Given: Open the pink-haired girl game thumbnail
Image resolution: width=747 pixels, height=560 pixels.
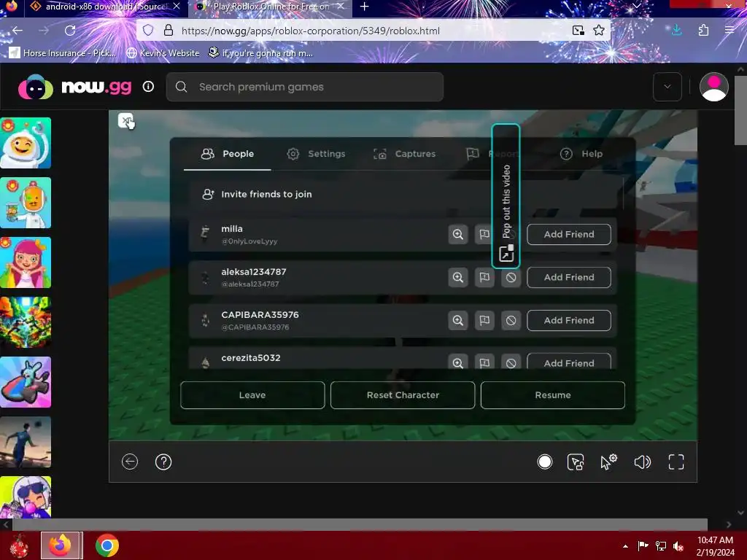Looking at the screenshot, I should point(26,262).
